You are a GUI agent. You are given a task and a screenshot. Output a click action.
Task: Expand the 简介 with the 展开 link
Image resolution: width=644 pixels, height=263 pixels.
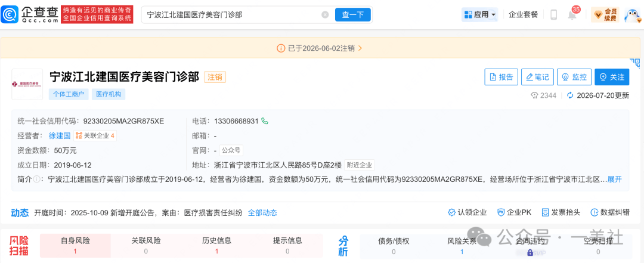click(x=614, y=179)
